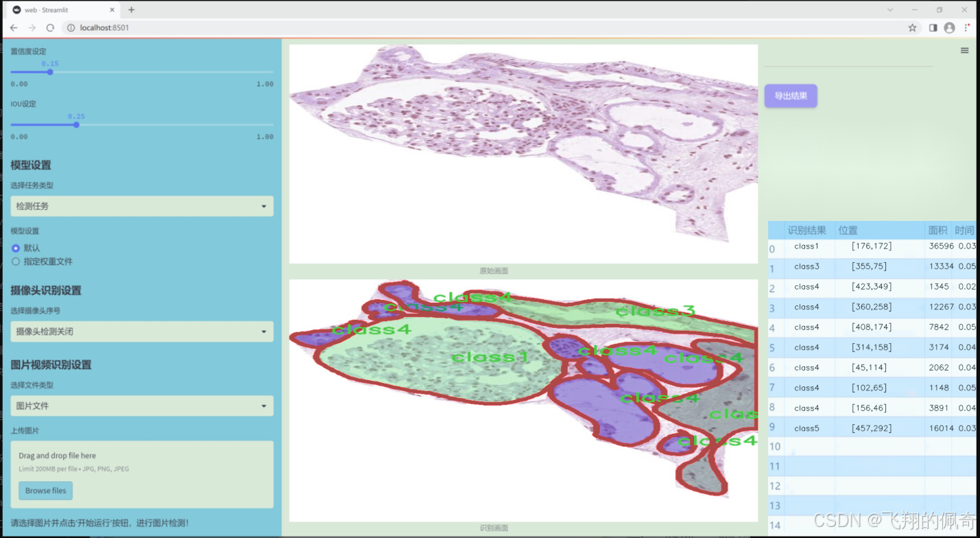Select the 指定权重文件 radio option
This screenshot has width=980, height=538.
click(x=42, y=261)
